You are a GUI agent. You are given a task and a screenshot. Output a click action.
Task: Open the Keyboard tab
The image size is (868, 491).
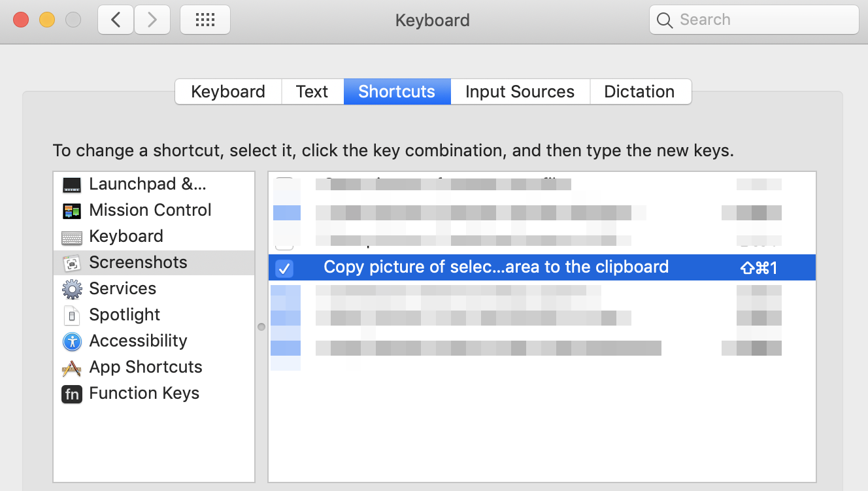(x=228, y=92)
